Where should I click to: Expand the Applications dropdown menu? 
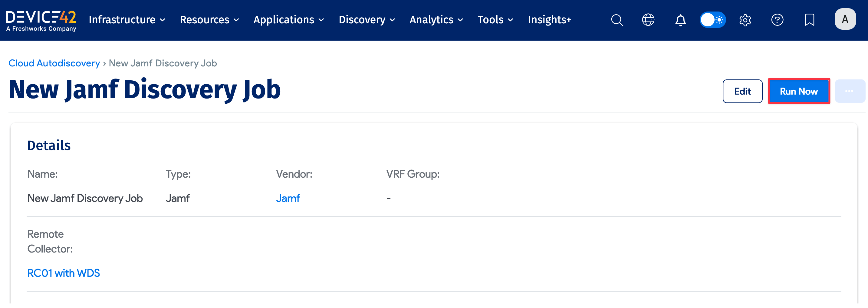coord(288,20)
